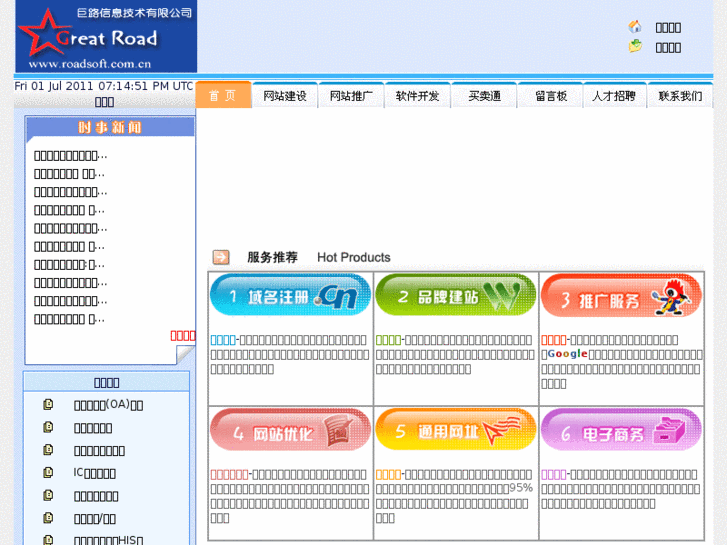Click the 3 推广服务 red banner
Image resolution: width=727 pixels, height=545 pixels.
[x=621, y=295]
